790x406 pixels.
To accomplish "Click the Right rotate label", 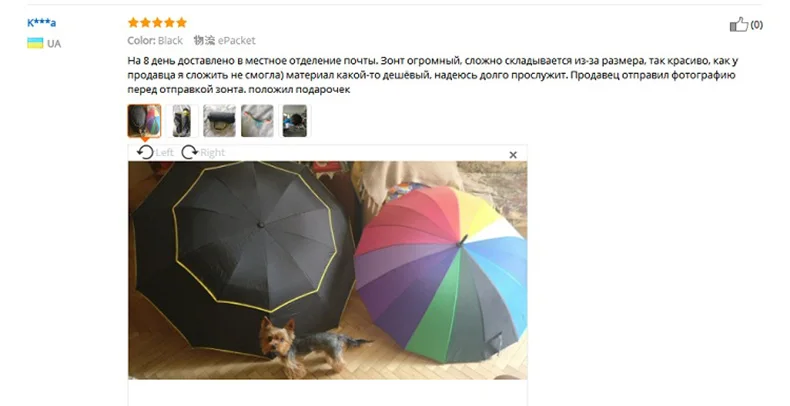I will point(212,152).
